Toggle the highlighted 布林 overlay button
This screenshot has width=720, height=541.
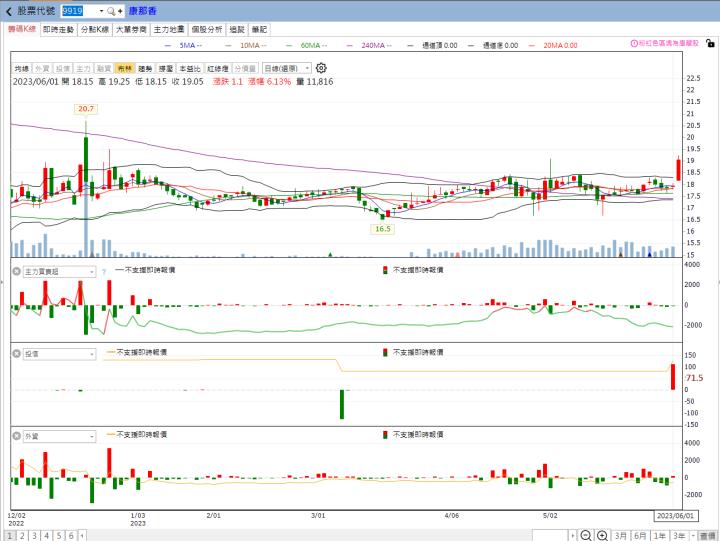click(124, 68)
